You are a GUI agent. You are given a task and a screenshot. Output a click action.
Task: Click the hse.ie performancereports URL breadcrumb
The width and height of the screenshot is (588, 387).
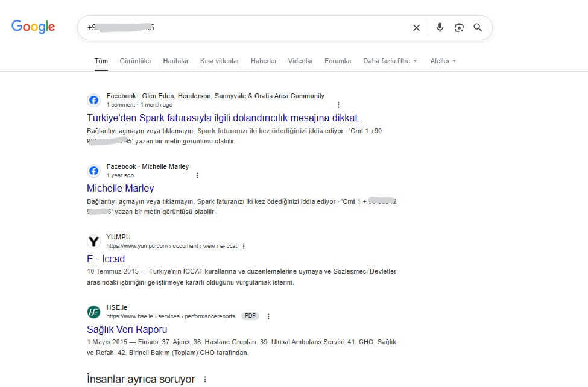(171, 316)
